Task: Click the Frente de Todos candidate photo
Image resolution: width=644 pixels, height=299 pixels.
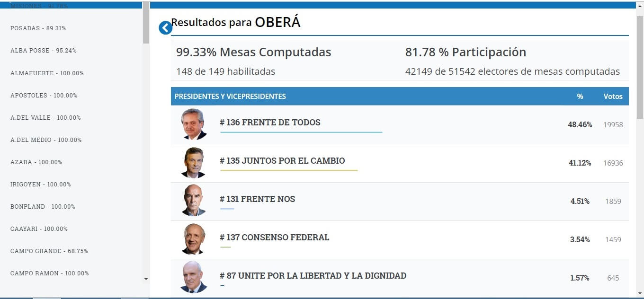Action: click(194, 124)
